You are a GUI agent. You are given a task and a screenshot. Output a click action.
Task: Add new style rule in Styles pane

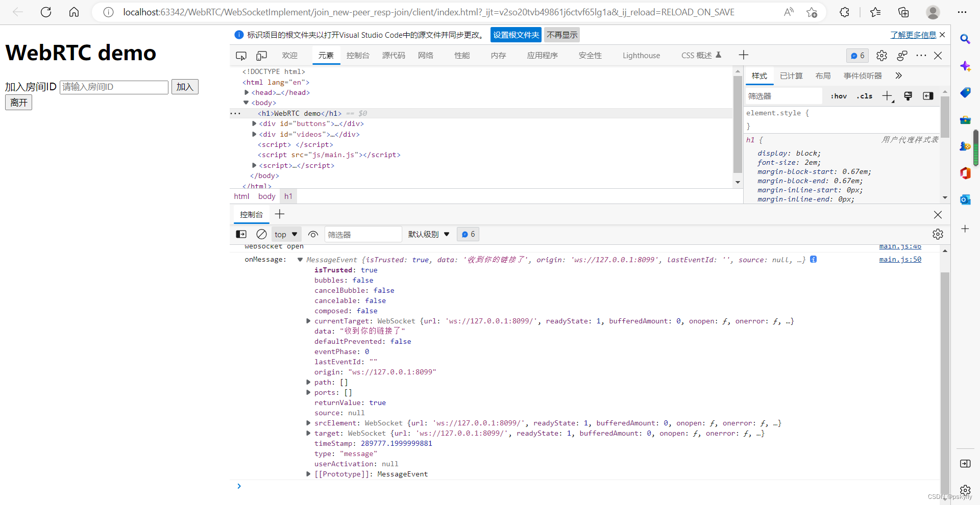[887, 96]
